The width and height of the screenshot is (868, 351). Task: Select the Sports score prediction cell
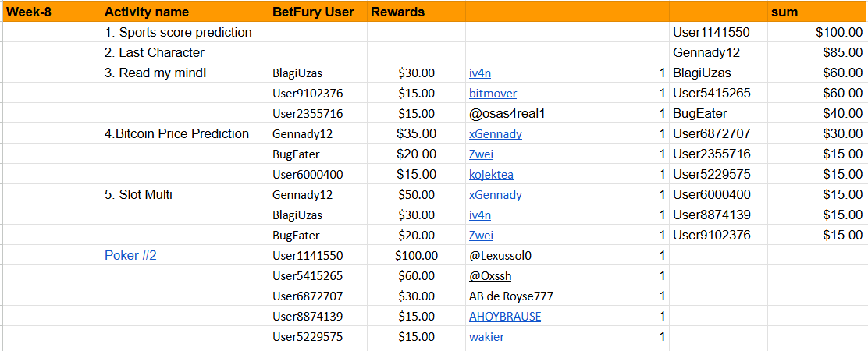coord(185,32)
